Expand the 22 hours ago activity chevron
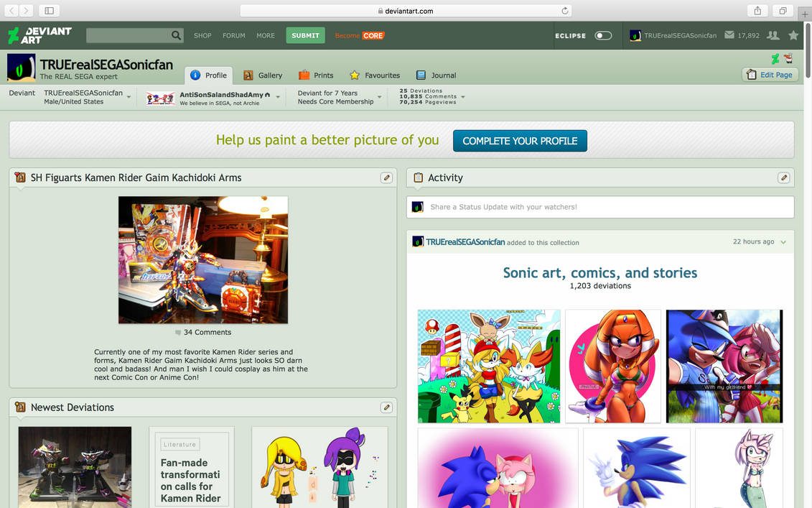 coord(783,242)
